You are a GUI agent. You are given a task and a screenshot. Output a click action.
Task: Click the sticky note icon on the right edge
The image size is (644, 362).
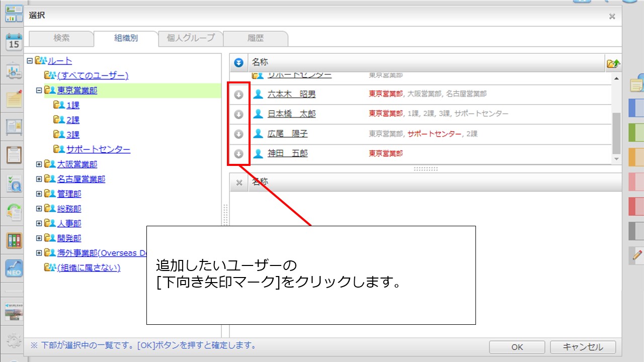[x=635, y=85]
